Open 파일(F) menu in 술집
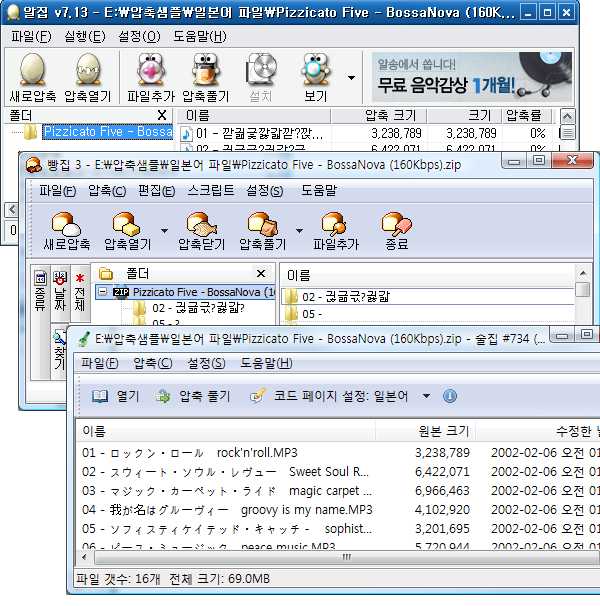The height and width of the screenshot is (606, 600). [100, 363]
